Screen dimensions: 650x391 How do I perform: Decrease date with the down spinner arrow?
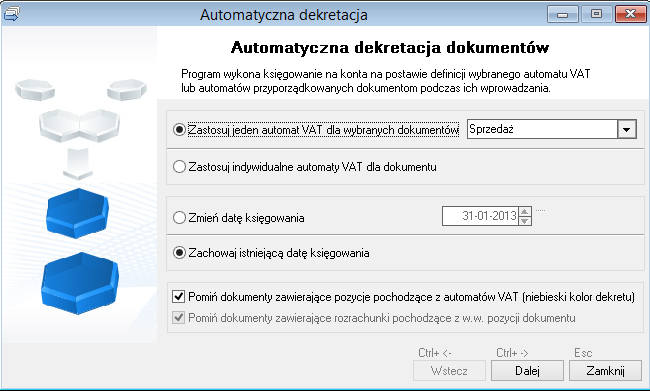pos(525,221)
